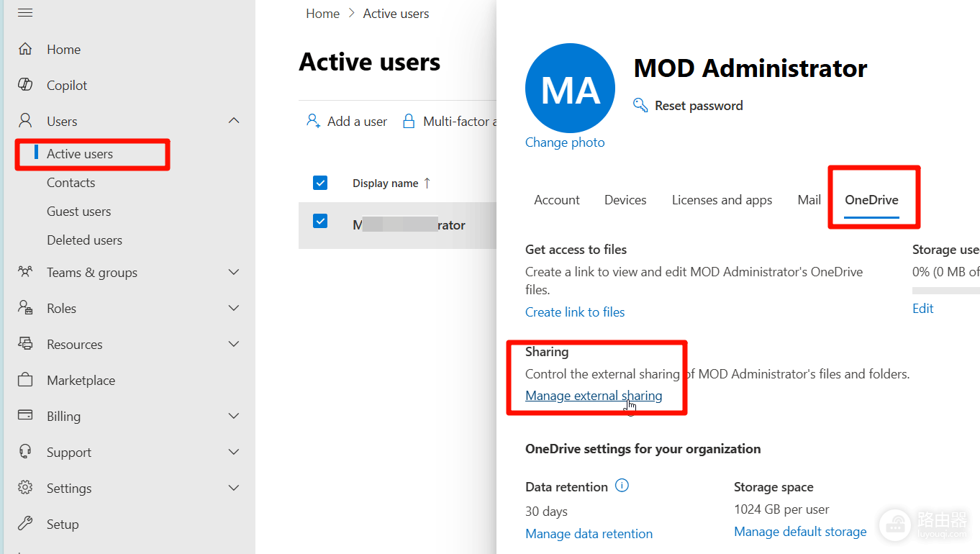Click the Teams & groups icon
Viewport: 980px width, 554px height.
click(x=25, y=272)
